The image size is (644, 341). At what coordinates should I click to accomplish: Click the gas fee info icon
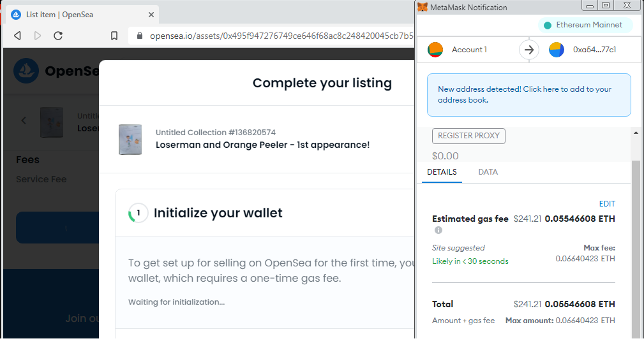pos(438,230)
